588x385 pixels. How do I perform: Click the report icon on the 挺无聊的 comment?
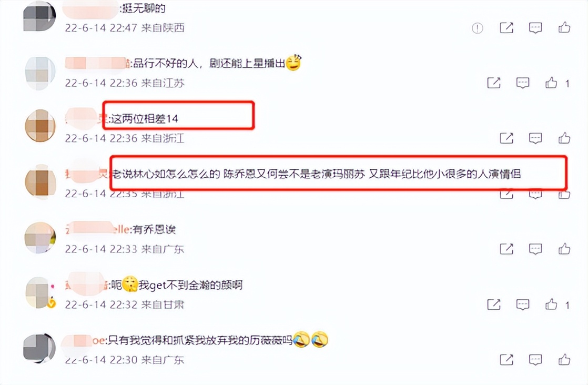pyautogui.click(x=478, y=28)
